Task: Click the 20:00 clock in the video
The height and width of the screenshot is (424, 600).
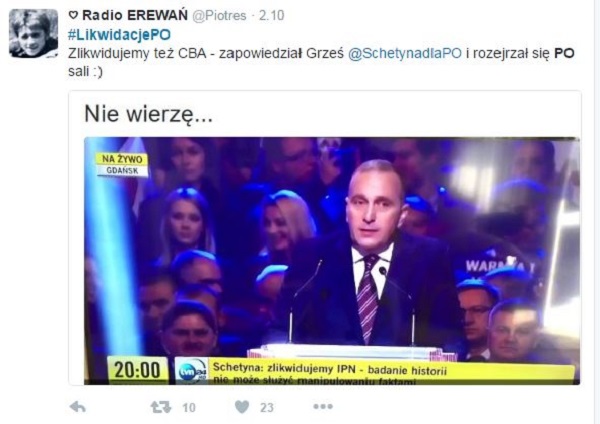Action: click(137, 370)
